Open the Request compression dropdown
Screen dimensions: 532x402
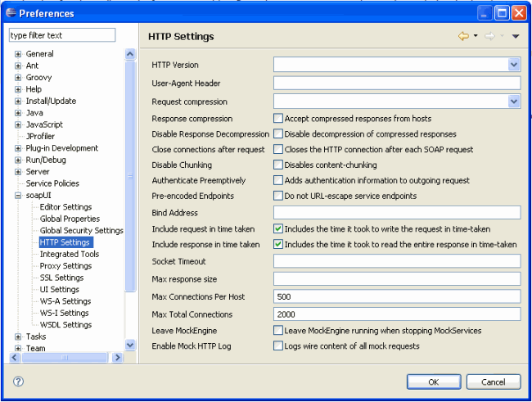[514, 102]
